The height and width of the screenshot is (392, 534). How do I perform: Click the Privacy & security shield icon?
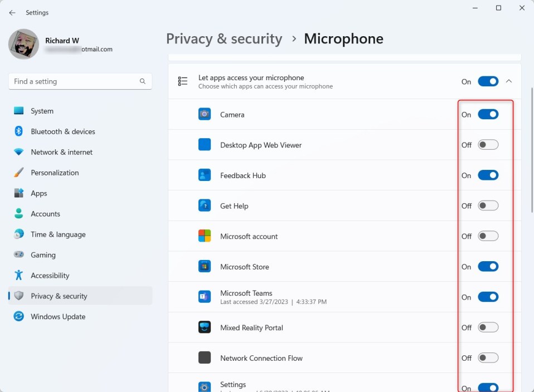pos(19,296)
